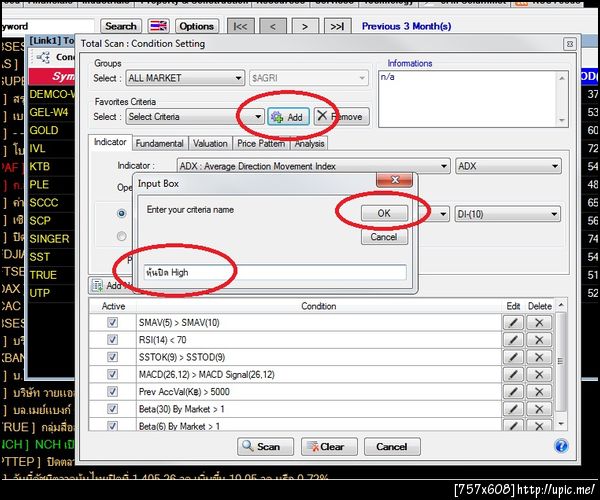The image size is (600, 500).
Task: Click the condition tree icon in Link1 window
Action: point(43,57)
